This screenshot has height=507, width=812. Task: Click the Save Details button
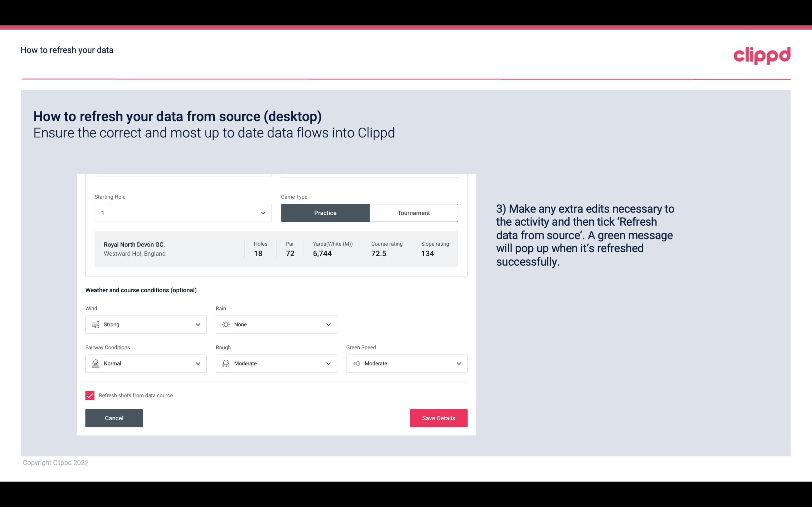coord(438,418)
